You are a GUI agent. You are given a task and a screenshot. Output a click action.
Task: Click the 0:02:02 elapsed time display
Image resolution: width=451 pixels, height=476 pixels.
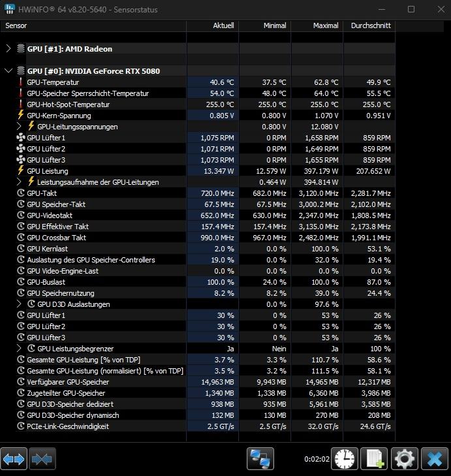coord(317,459)
